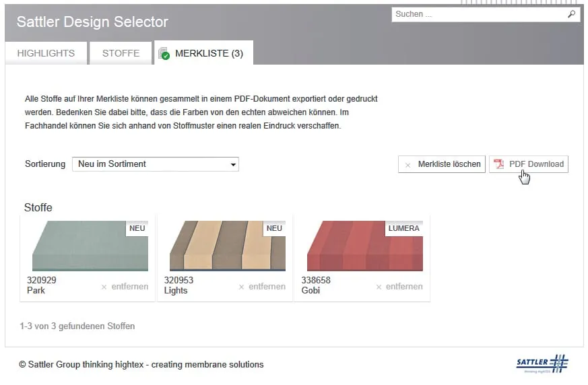Open the Stoffe tab
Viewport: 588px width, 385px height.
(x=121, y=53)
